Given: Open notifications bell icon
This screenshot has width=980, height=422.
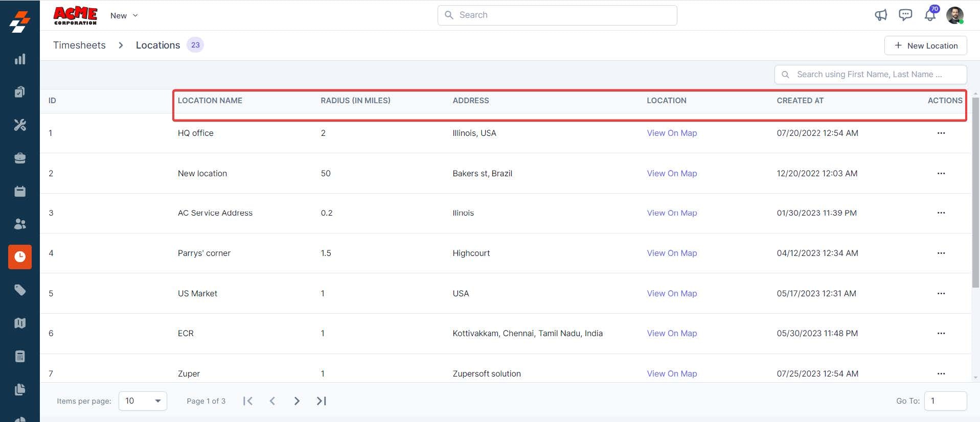Looking at the screenshot, I should coord(930,15).
